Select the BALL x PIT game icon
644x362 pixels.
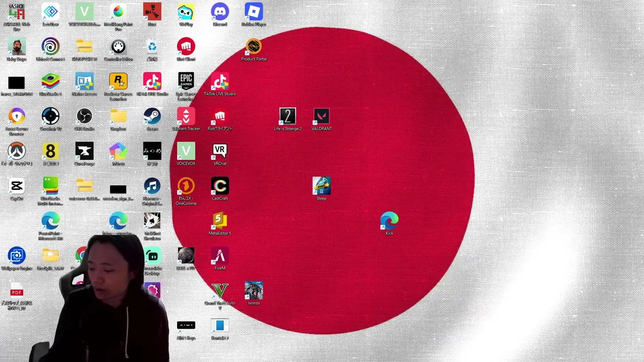186,255
